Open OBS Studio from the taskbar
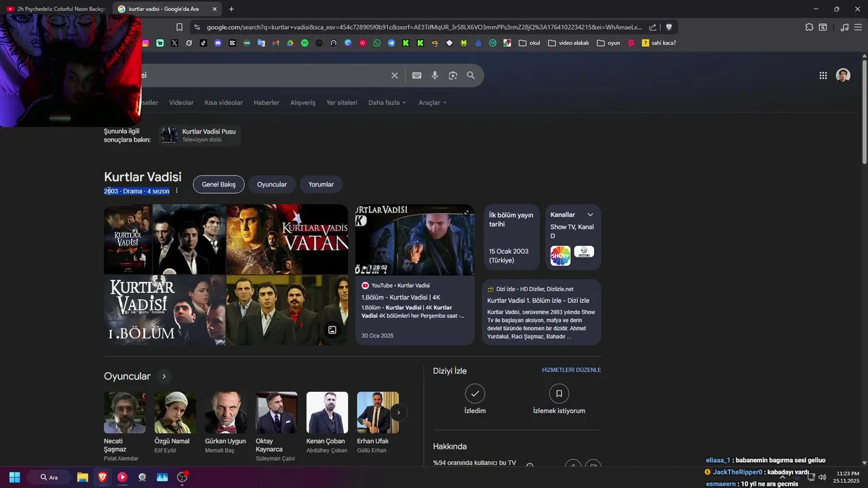Viewport: 868px width, 488px height. point(182,477)
